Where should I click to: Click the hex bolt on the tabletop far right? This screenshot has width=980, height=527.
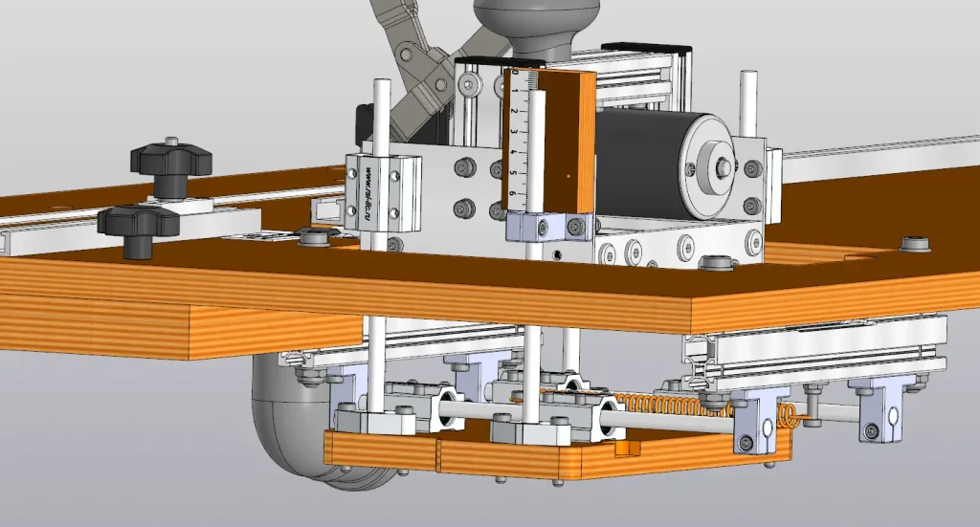[916, 244]
